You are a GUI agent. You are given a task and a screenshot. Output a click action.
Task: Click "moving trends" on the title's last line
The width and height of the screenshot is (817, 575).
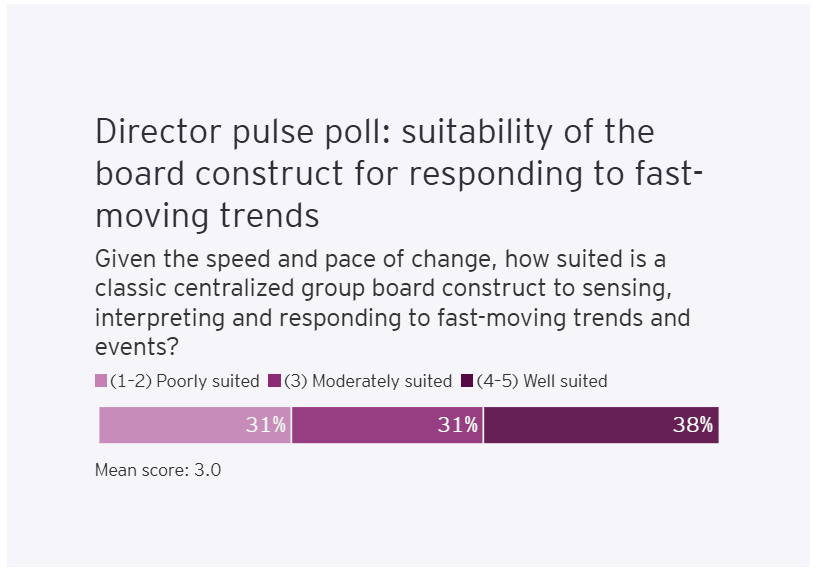pos(207,215)
